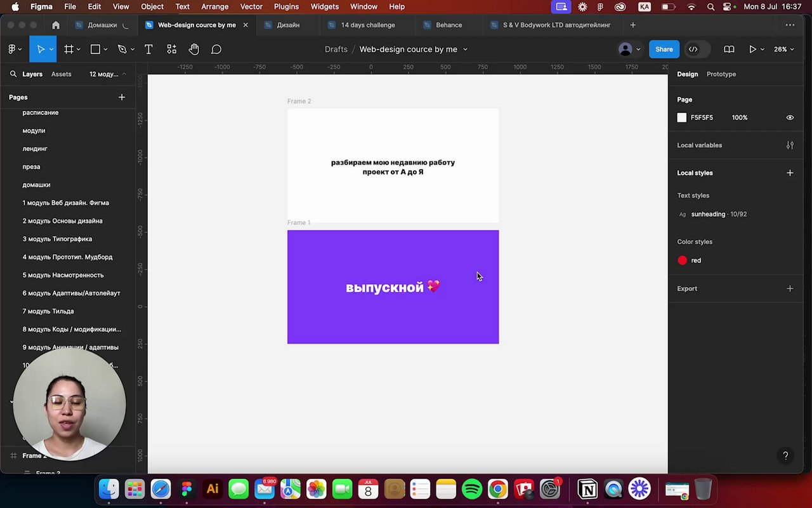812x508 pixels.
Task: Select the Comment tool
Action: [216, 49]
